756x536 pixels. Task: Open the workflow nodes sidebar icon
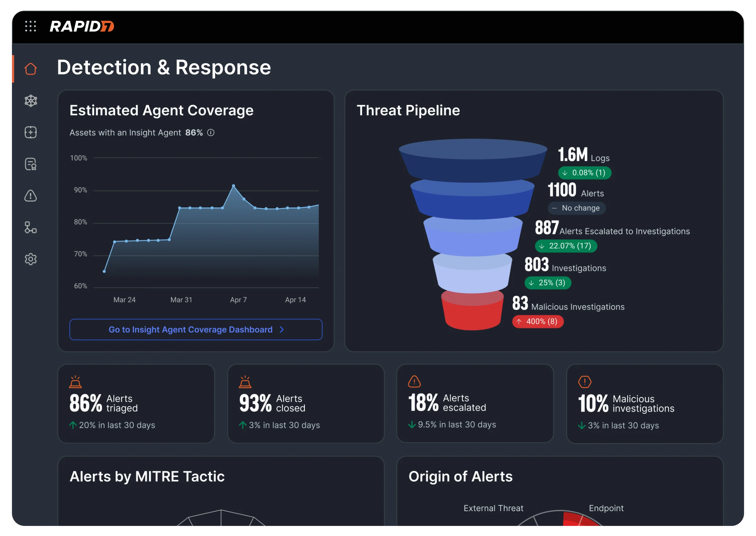tap(31, 227)
